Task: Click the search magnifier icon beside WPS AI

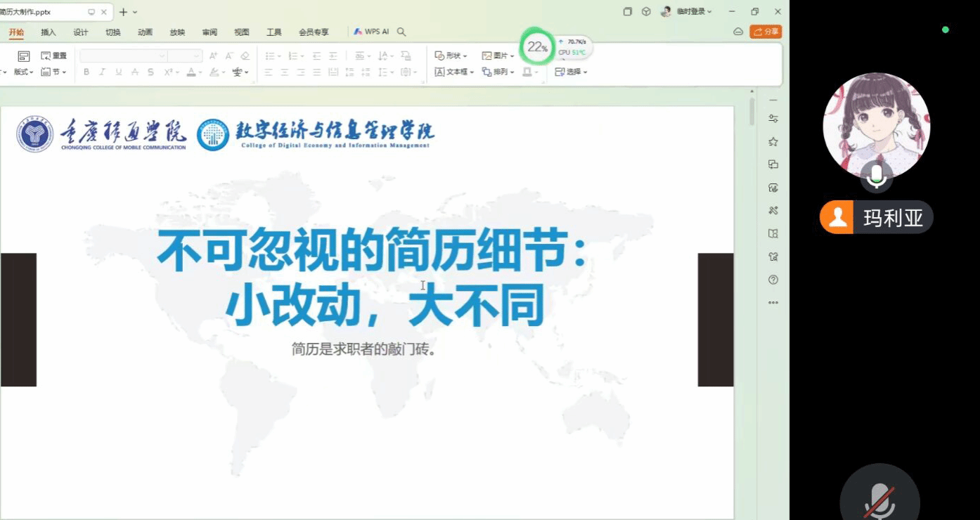Action: (401, 32)
